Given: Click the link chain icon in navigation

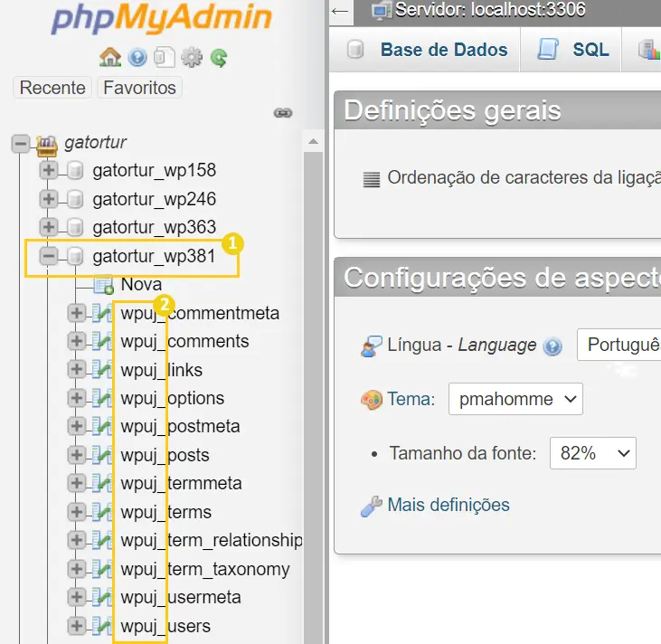Looking at the screenshot, I should pos(283,113).
